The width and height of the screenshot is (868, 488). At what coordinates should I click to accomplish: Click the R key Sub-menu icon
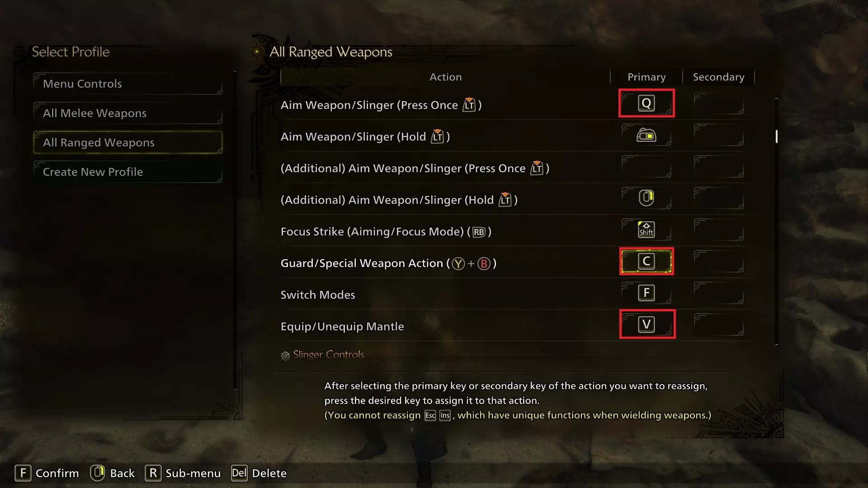point(153,473)
